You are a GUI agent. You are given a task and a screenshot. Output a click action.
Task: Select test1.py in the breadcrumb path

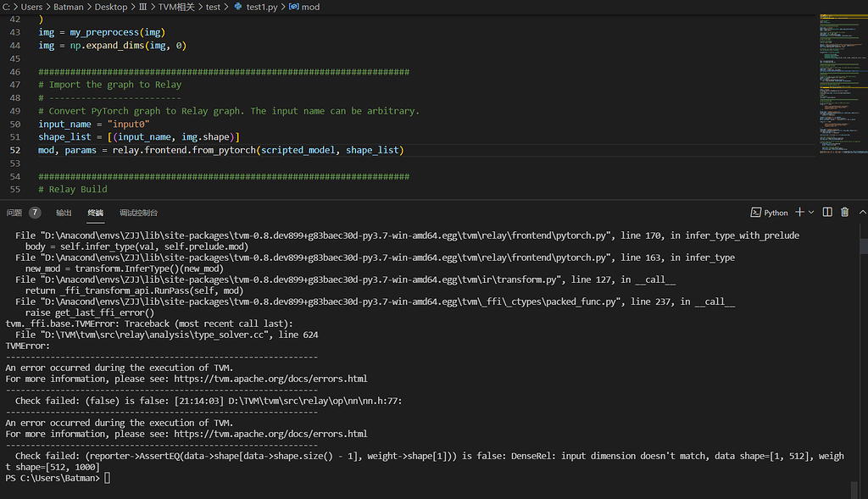(x=261, y=7)
